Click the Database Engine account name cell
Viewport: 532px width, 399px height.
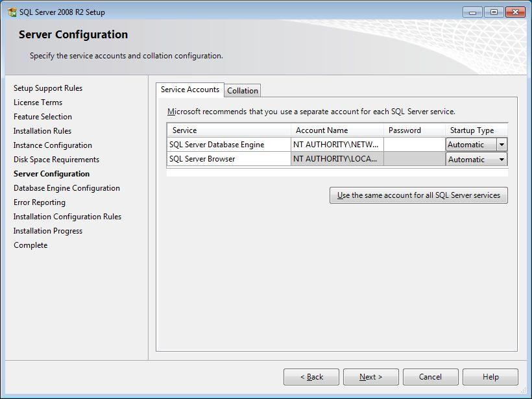point(337,145)
